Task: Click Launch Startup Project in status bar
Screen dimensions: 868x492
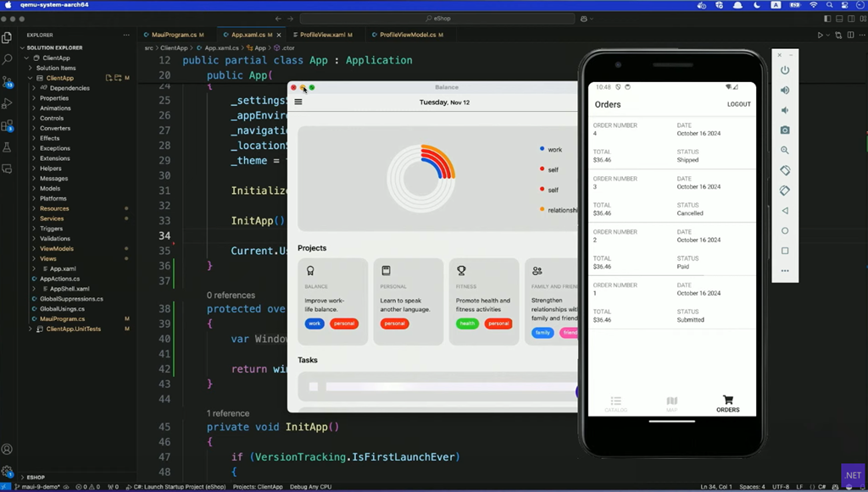Action: [176, 487]
